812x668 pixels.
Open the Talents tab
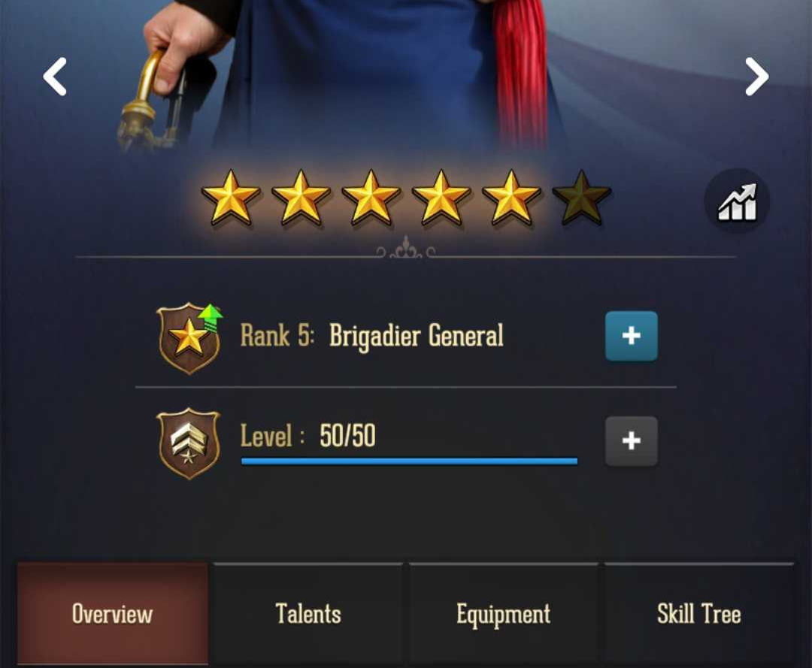(308, 614)
